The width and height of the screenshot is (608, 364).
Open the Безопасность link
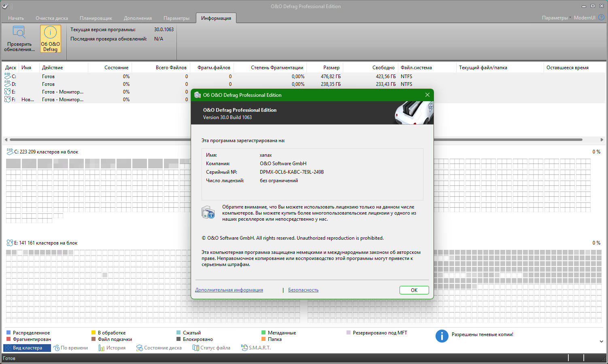click(303, 290)
